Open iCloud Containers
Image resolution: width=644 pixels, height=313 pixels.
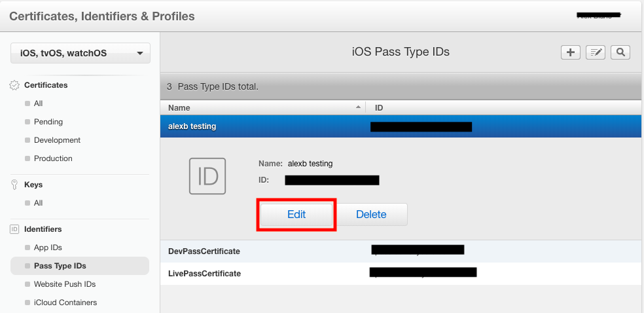(x=65, y=303)
